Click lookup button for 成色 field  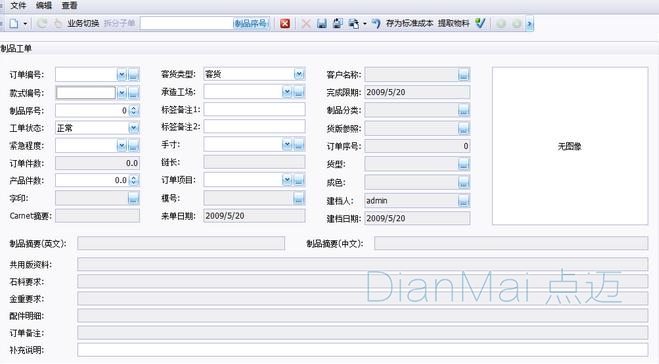pos(463,182)
